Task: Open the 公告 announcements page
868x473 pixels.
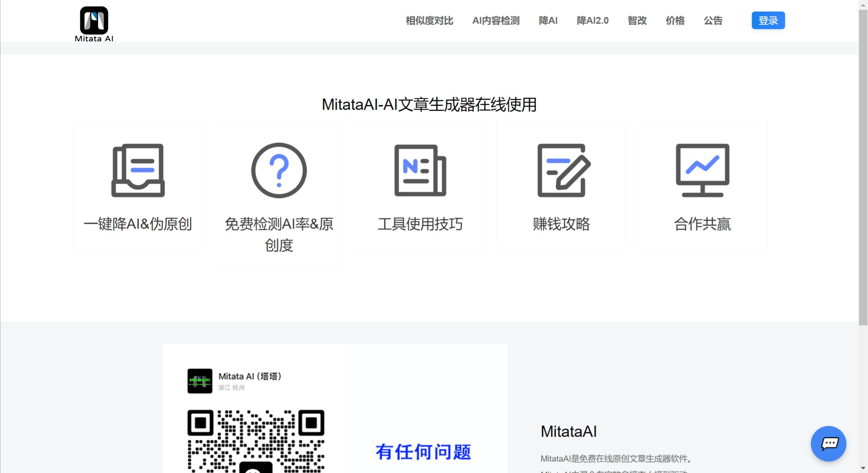Action: click(x=713, y=21)
